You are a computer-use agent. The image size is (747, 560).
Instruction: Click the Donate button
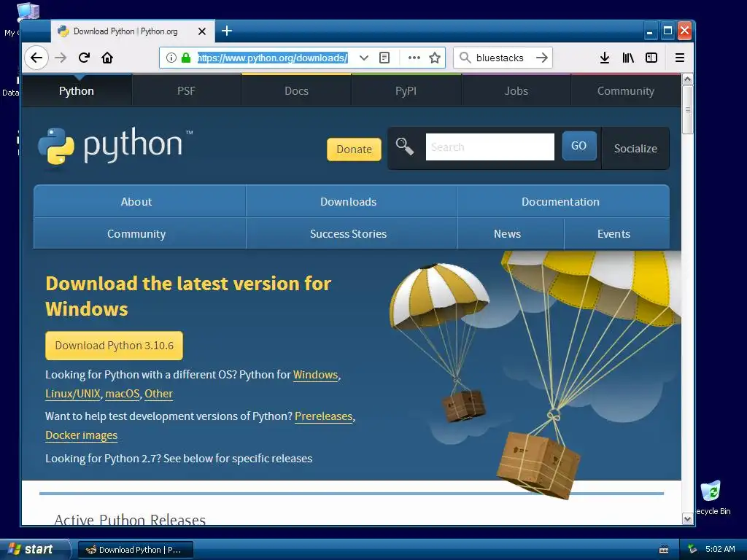(354, 149)
